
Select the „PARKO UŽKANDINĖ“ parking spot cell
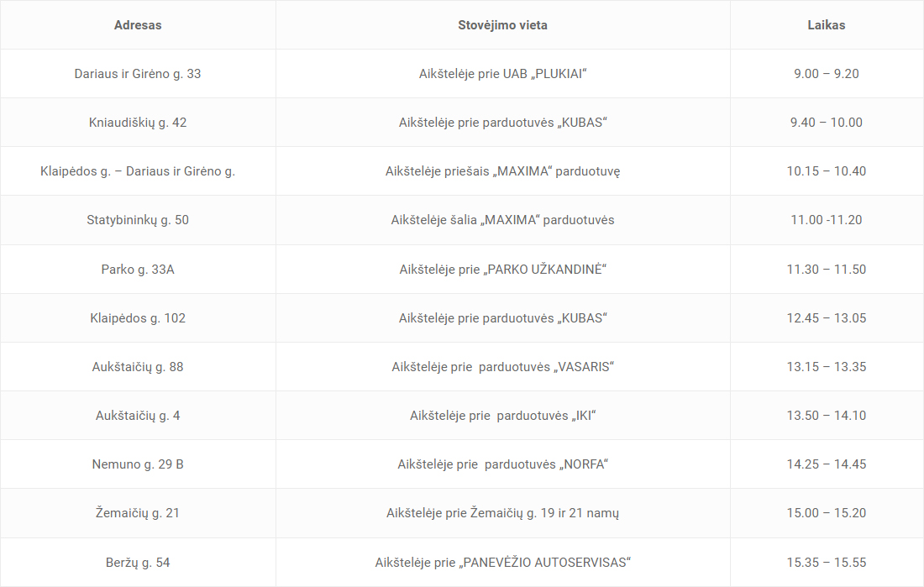point(502,270)
